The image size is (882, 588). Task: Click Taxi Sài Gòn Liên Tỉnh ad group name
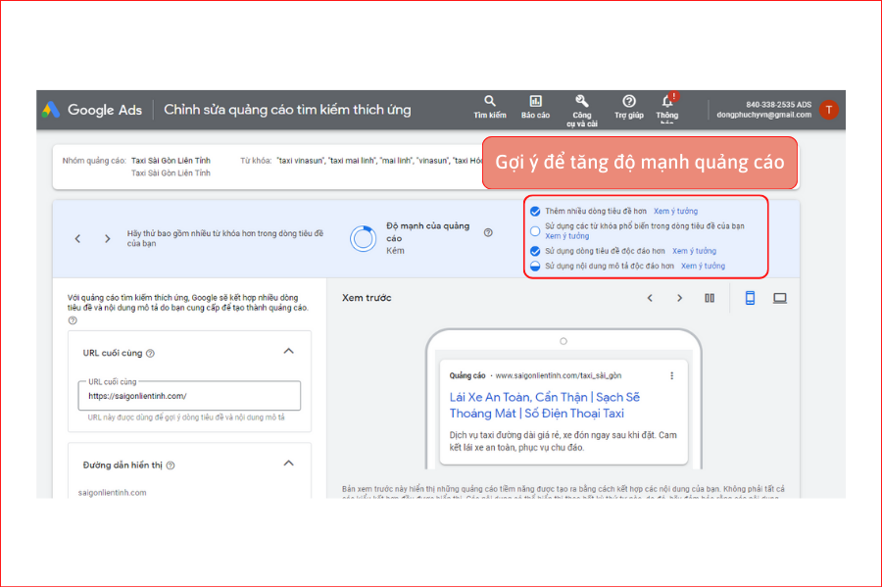[171, 161]
